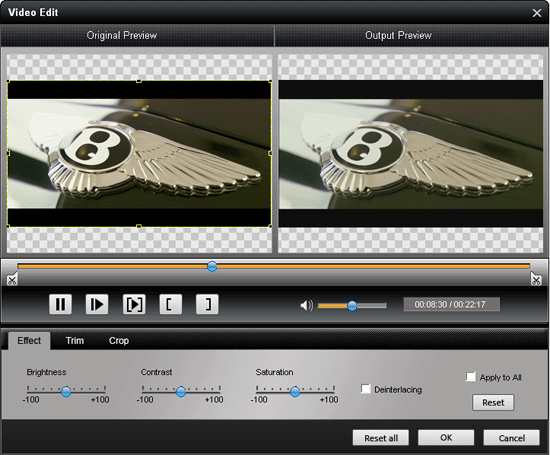Set trim start with left bracket button
The image size is (550, 455).
[170, 304]
